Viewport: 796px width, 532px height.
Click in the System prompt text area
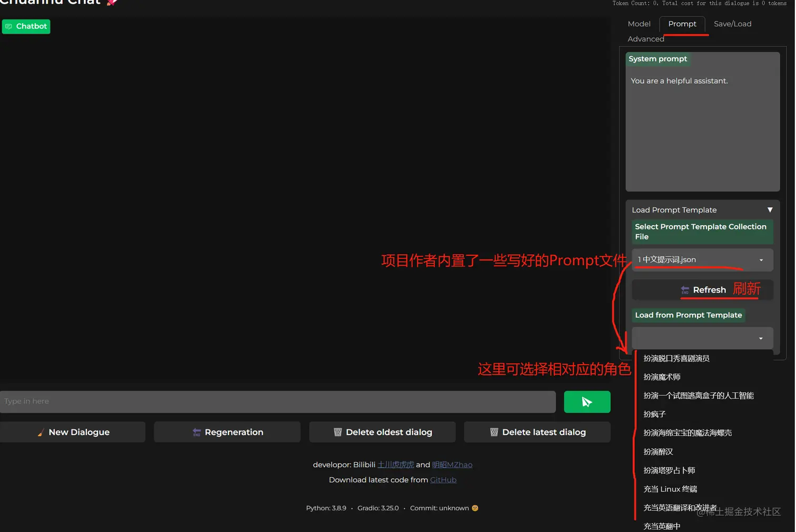[702, 129]
